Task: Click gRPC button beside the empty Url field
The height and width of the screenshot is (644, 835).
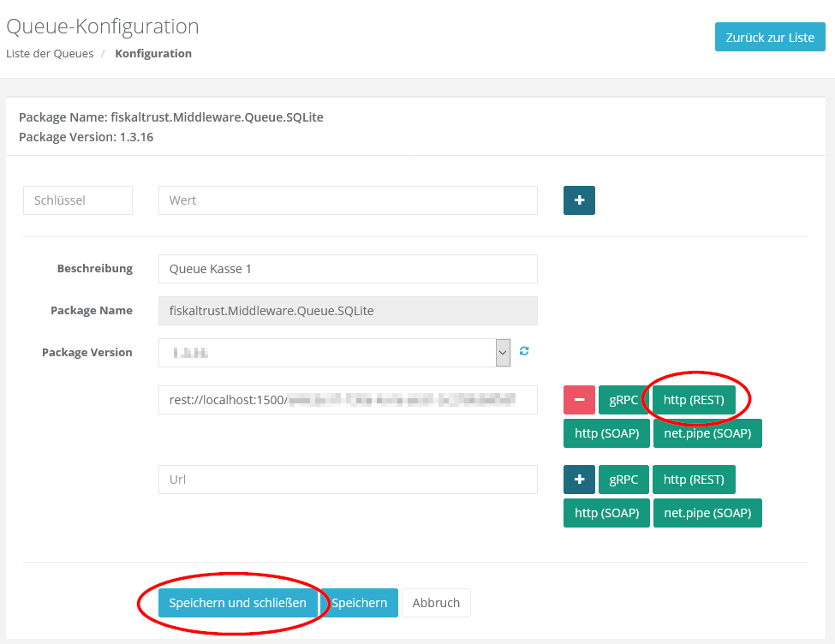Action: [x=623, y=480]
